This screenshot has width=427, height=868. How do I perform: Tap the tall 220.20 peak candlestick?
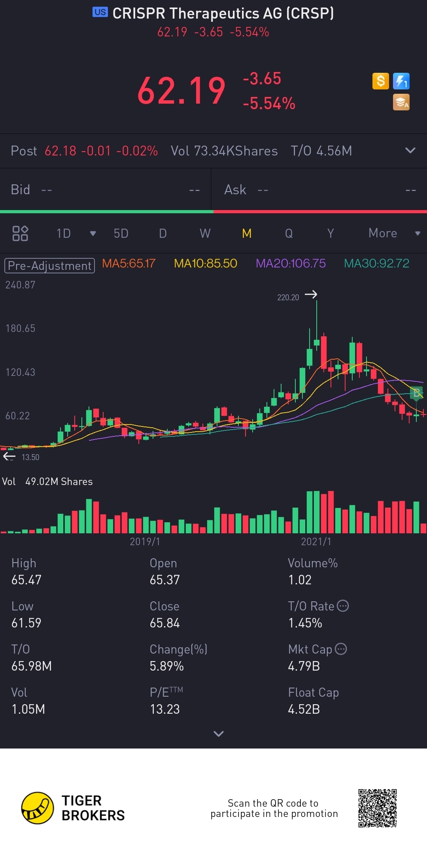316,326
